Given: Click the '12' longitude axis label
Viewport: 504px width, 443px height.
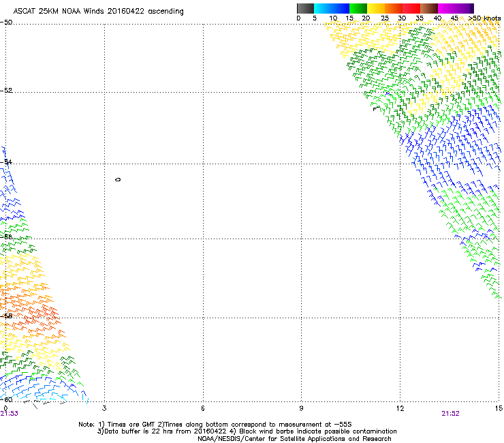Looking at the screenshot, I should (x=400, y=408).
